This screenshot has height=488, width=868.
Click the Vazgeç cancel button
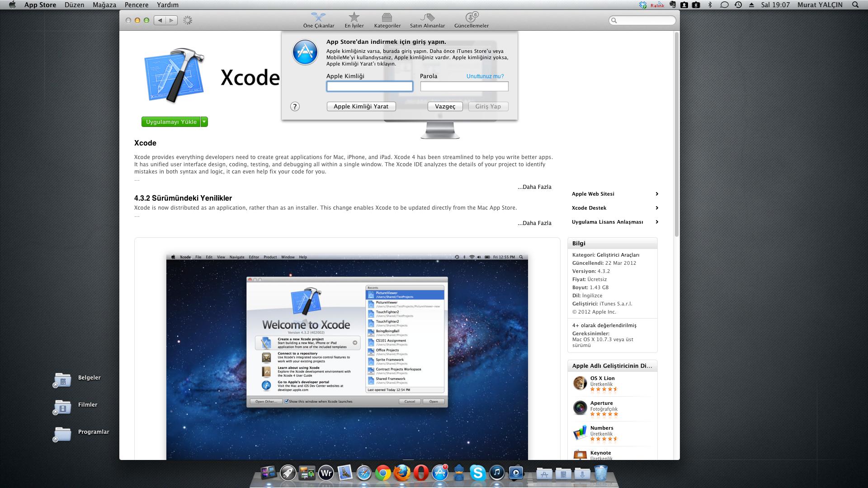coord(445,107)
